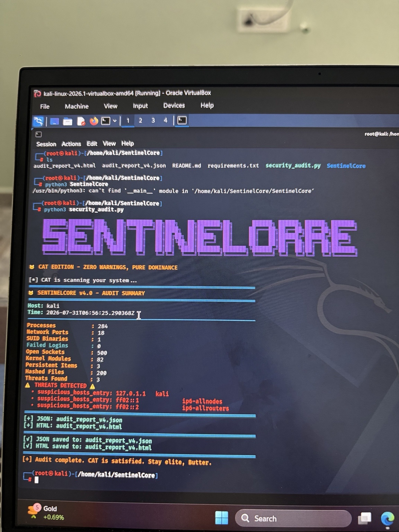
Task: Open the VirtualBox File menu
Action: 45,106
